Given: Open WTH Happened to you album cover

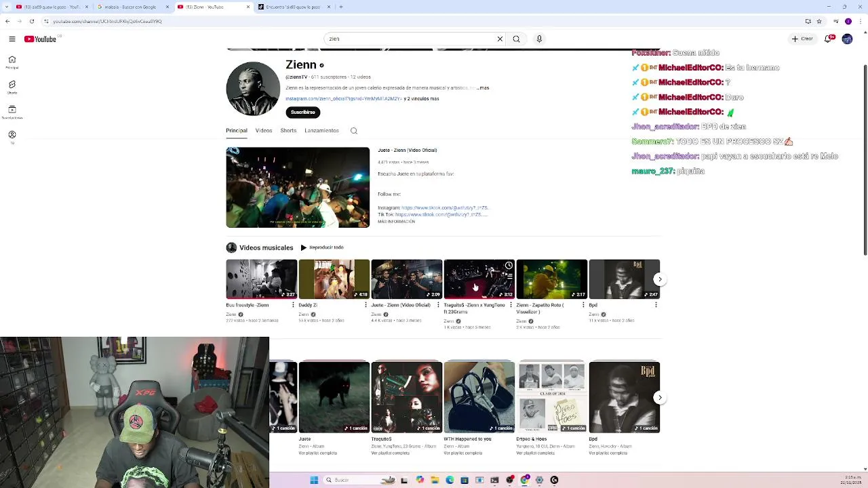Looking at the screenshot, I should click(479, 397).
